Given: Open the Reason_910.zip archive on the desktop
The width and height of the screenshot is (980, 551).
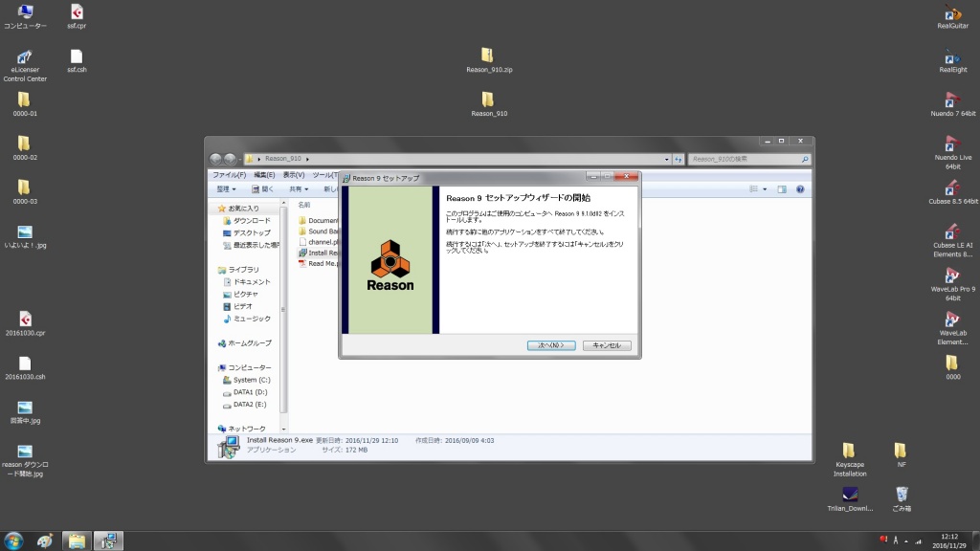Looking at the screenshot, I should point(488,53).
